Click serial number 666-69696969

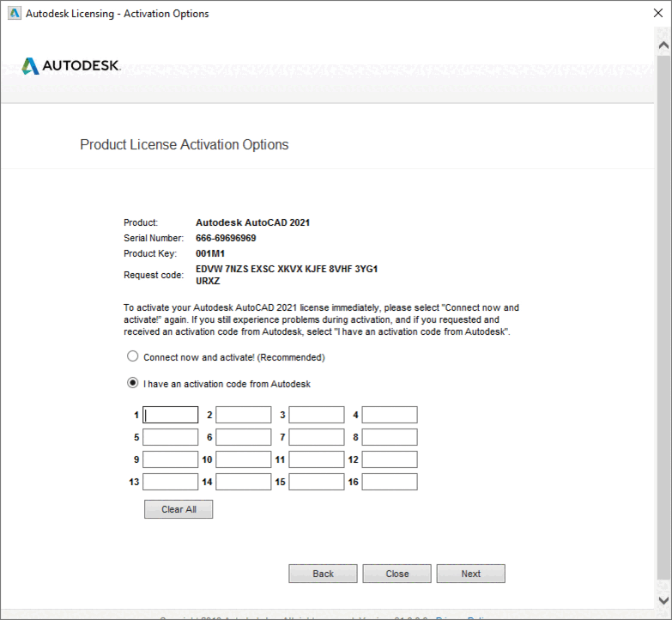pos(226,238)
